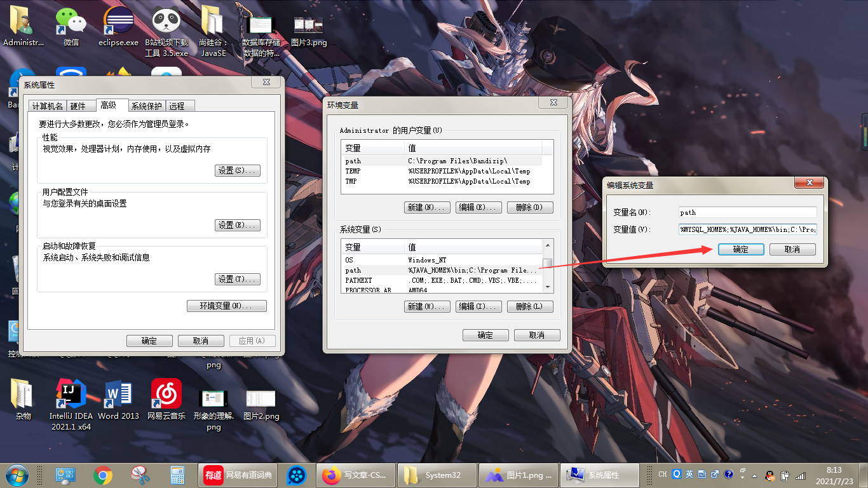This screenshot has height=488, width=868.
Task: Select the TMP user variable row
Action: point(442,181)
